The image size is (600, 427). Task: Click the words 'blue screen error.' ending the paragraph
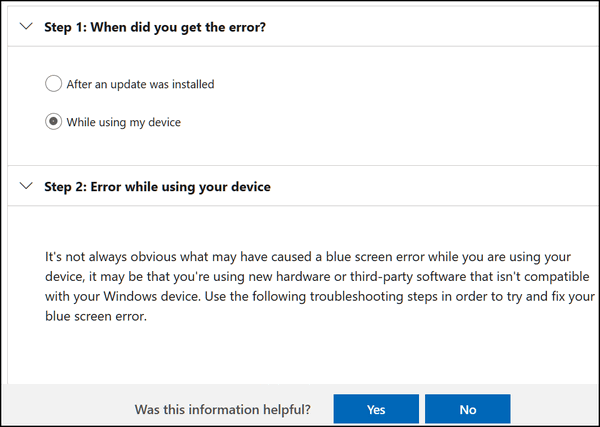click(x=96, y=316)
